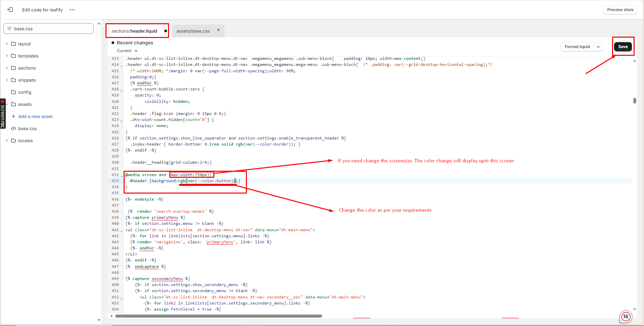
Task: Click the code file icon next to base.css
Action: click(13, 128)
